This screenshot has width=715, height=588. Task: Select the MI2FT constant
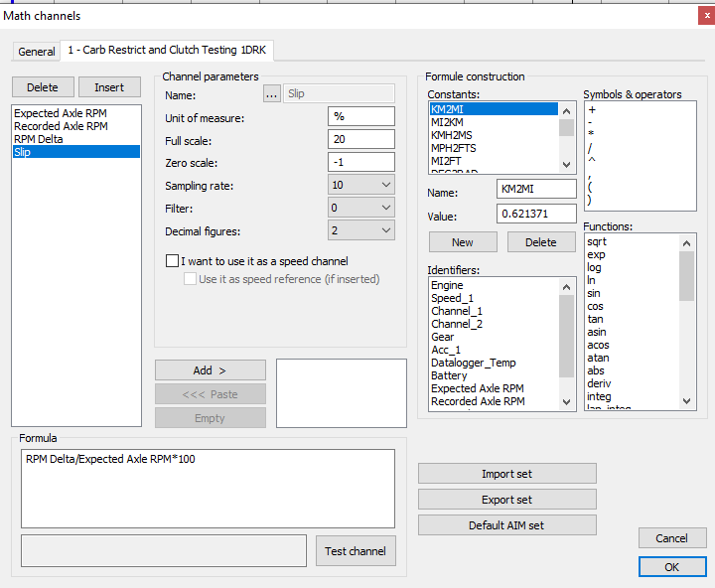click(494, 161)
